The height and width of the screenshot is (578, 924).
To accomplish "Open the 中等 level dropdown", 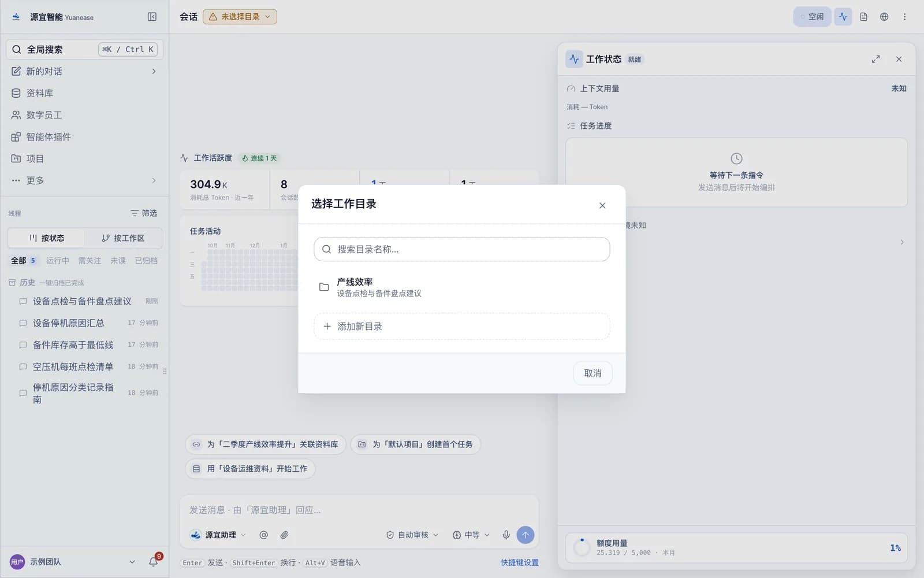I will (471, 535).
